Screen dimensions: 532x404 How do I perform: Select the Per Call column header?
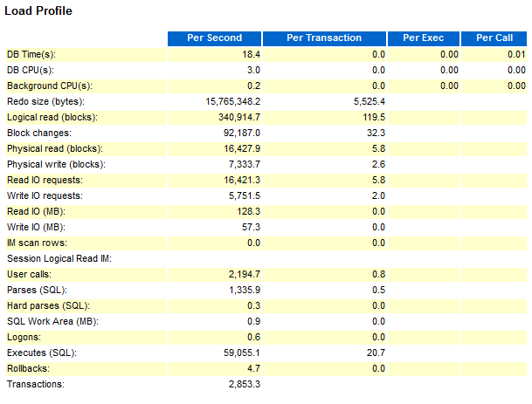point(494,38)
